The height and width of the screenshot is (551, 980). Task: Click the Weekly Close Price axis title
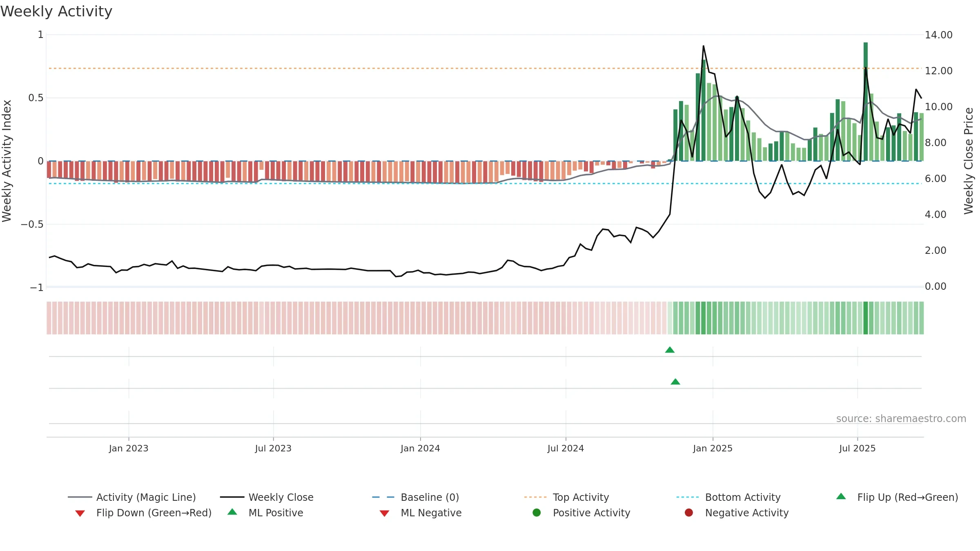point(969,161)
